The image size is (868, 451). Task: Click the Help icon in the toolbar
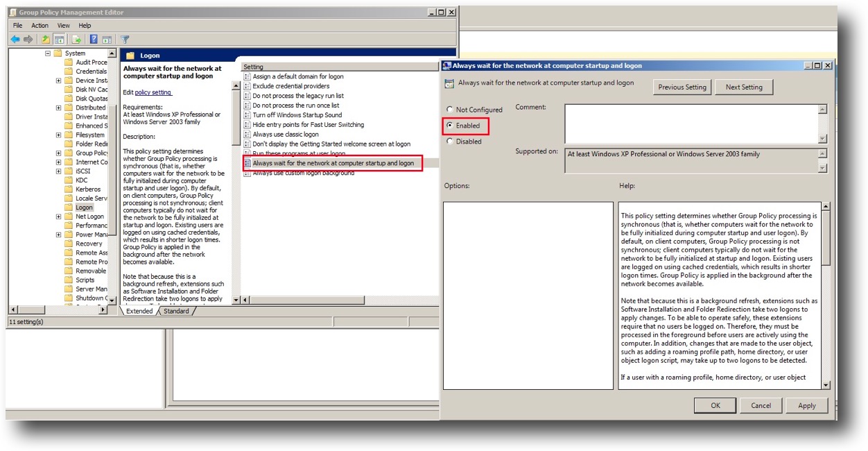[x=93, y=38]
